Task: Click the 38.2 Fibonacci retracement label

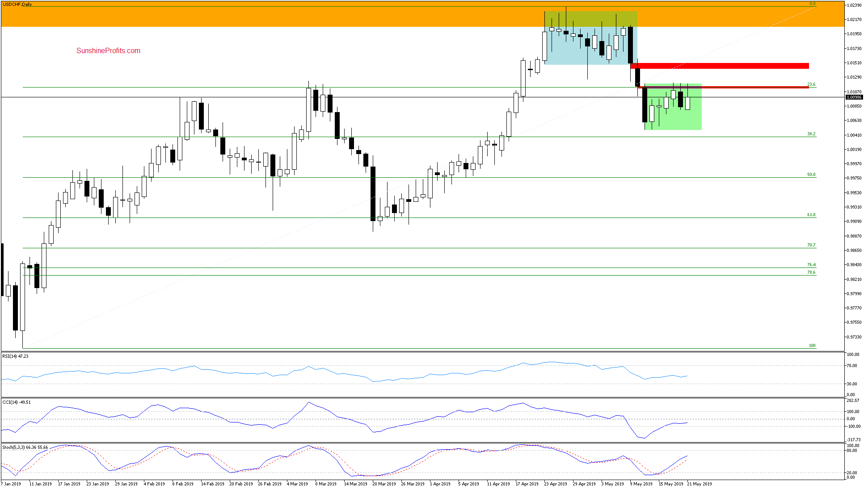Action: coord(811,134)
